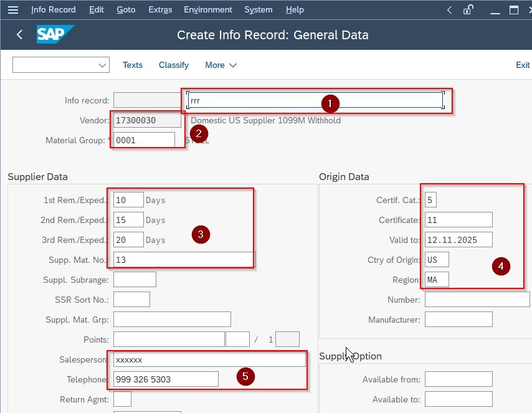
Task: Click the padlock session icon
Action: click(x=468, y=10)
